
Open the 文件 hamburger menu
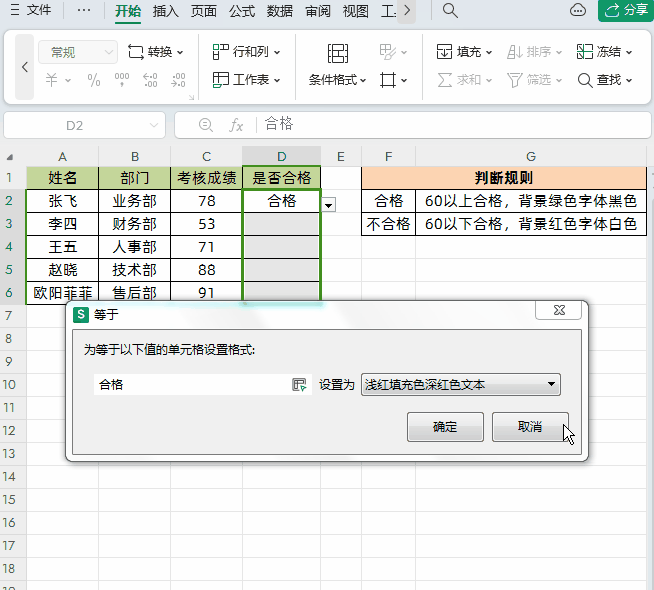click(x=30, y=10)
